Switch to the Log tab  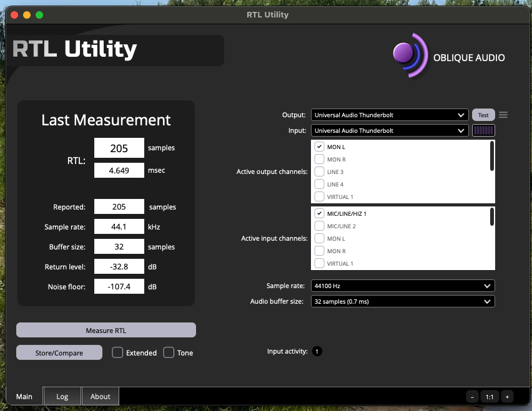pyautogui.click(x=62, y=397)
